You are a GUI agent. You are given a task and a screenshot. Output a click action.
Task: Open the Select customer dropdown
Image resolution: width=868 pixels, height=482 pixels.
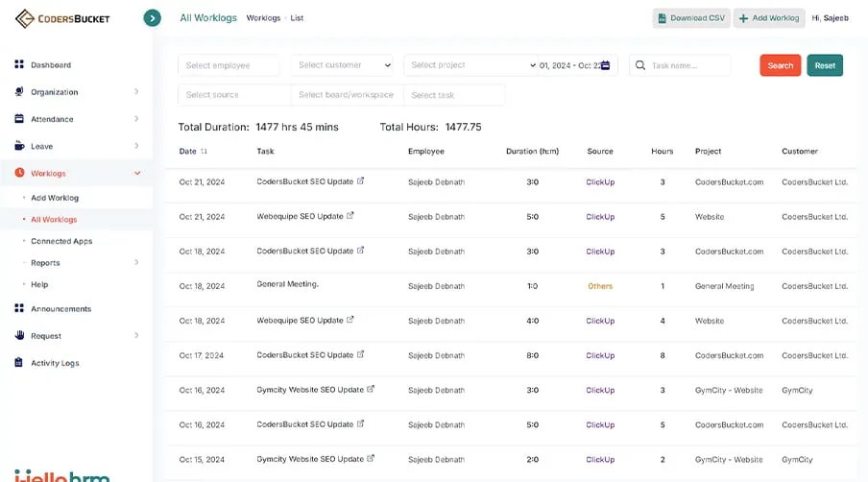pyautogui.click(x=342, y=65)
